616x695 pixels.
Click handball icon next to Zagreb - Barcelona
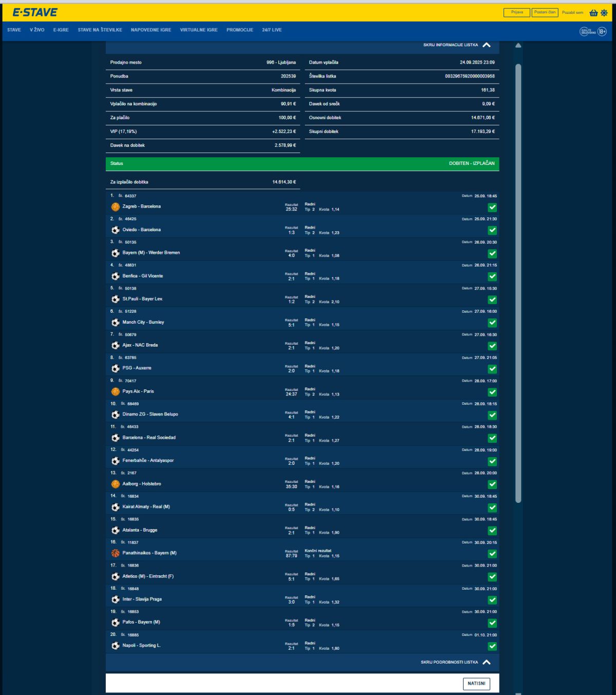tap(115, 207)
